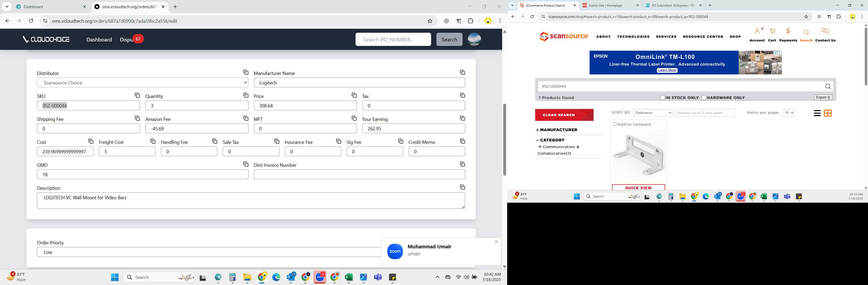Image resolution: width=868 pixels, height=285 pixels.
Task: Open the tab search dropdown in OMS browser
Action: click(x=7, y=7)
